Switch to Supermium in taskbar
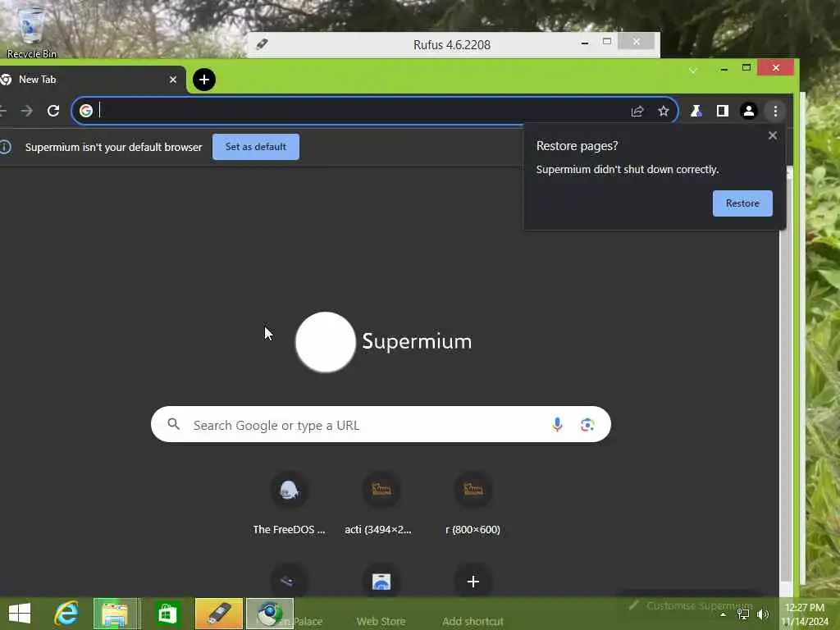The width and height of the screenshot is (840, 630). tap(269, 614)
